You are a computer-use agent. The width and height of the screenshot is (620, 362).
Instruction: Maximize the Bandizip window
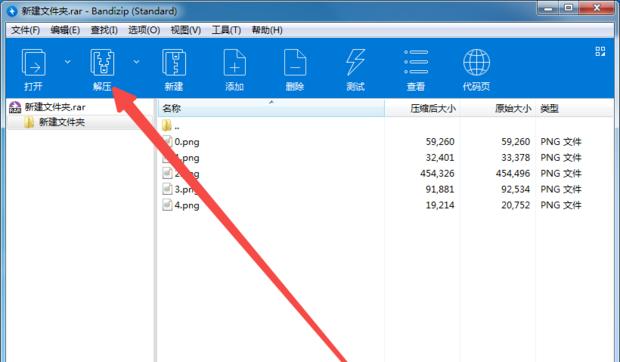click(569, 8)
